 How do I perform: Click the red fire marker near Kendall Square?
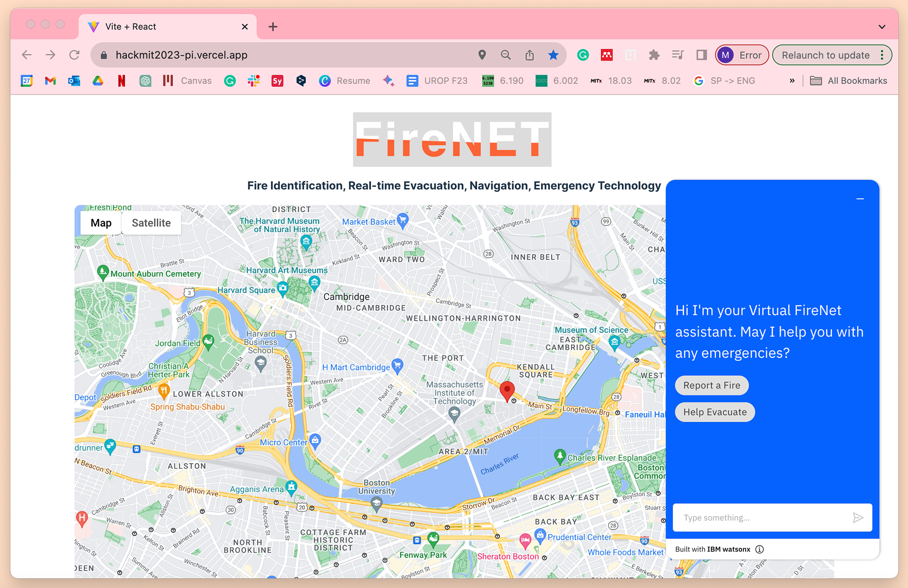pos(507,391)
